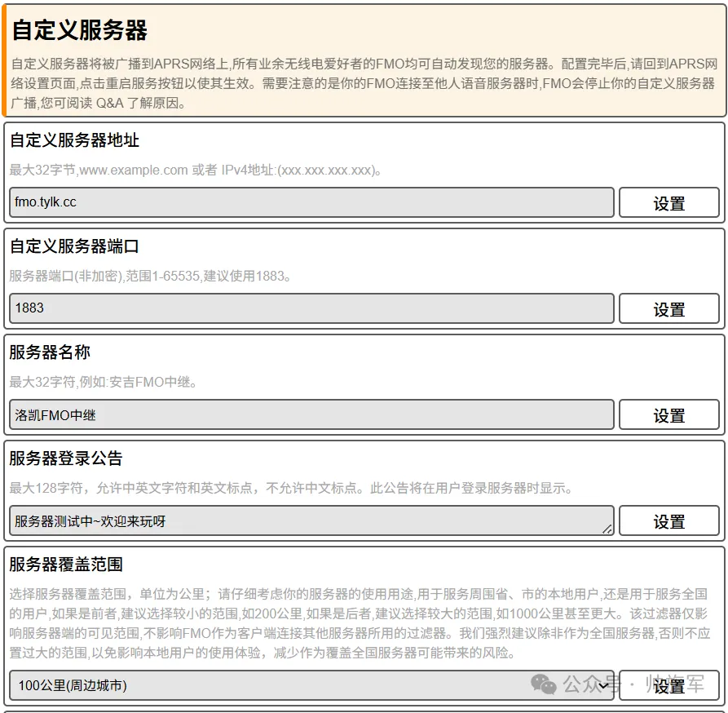点击服务器地址输入框 fmo.tylk.cc

310,202
